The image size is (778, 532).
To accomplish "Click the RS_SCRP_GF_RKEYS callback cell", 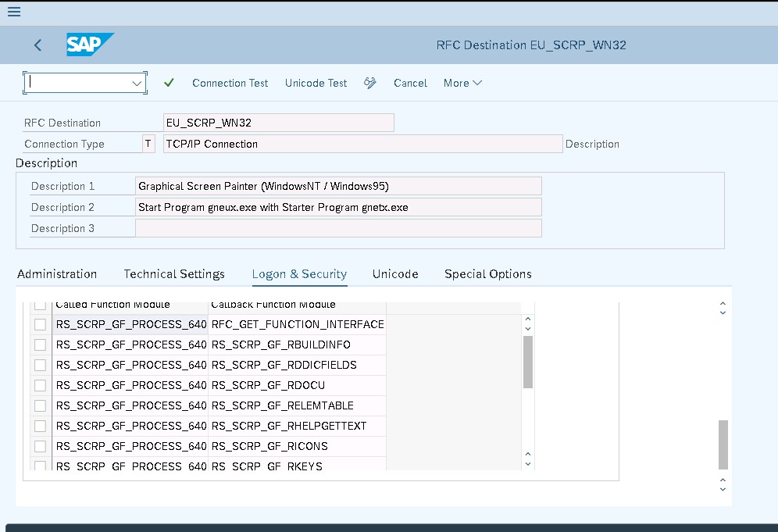I will coord(297,464).
